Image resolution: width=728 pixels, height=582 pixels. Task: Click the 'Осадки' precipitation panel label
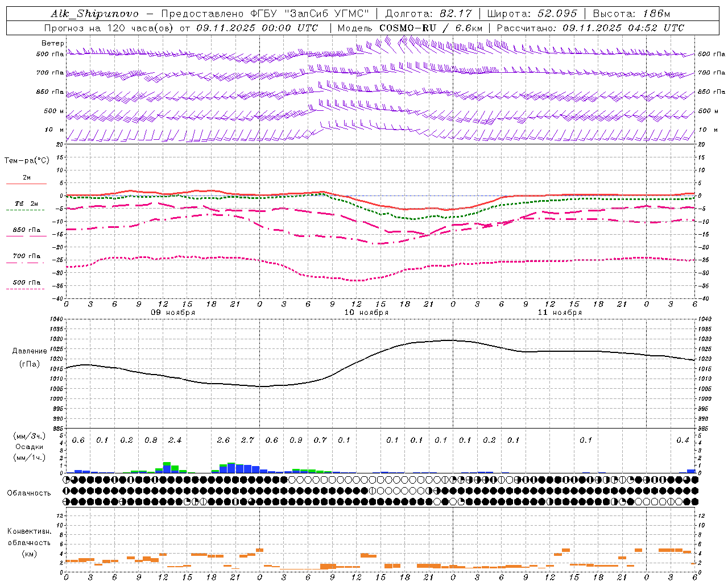pyautogui.click(x=29, y=447)
